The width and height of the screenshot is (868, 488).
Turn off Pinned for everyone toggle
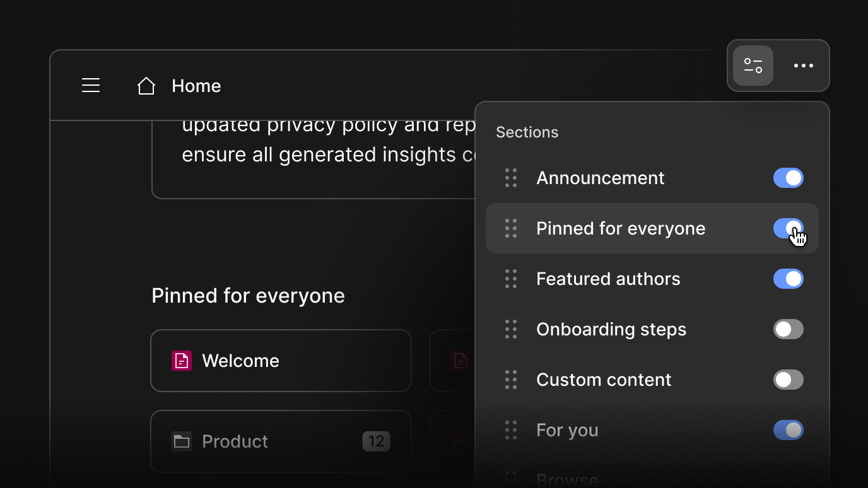tap(789, 228)
